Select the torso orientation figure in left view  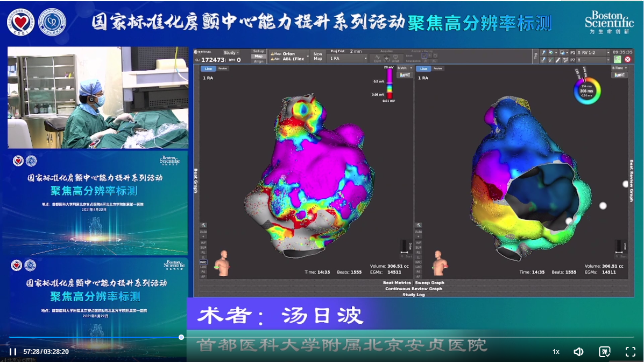click(x=221, y=263)
